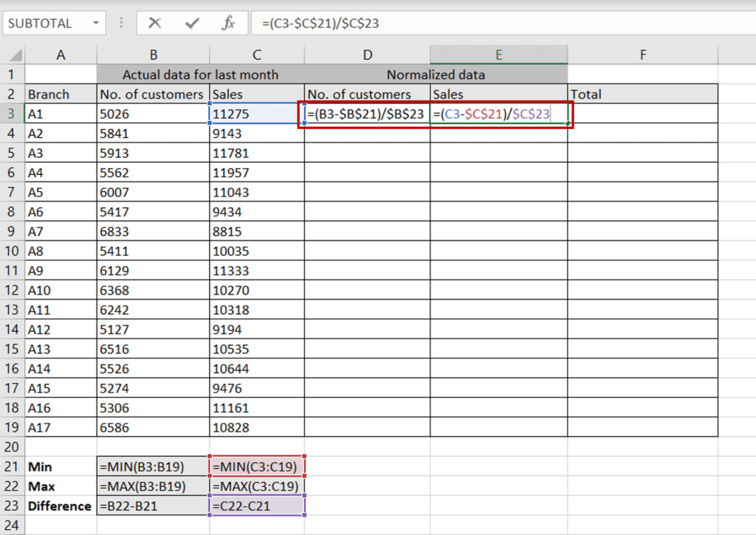Select cell containing branch A1
The height and width of the screenshot is (535, 756).
click(x=61, y=114)
